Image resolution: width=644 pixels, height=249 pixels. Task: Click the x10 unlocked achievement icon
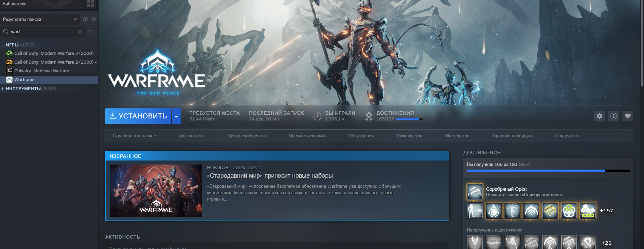pos(475,211)
